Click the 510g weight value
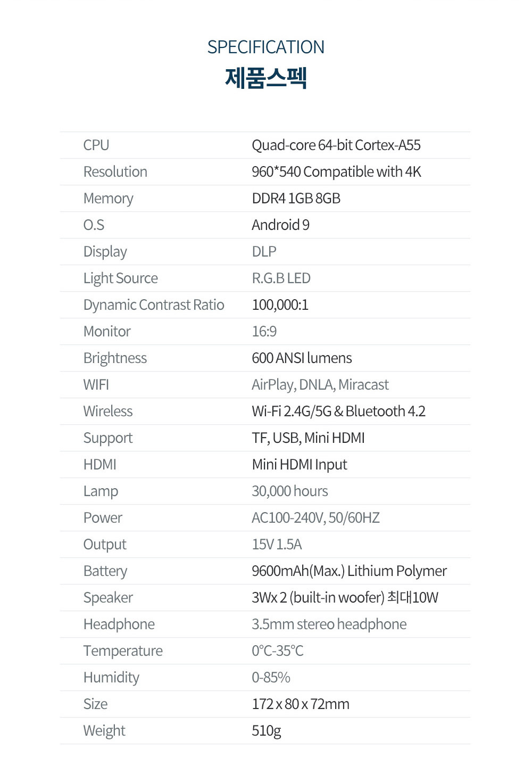Viewport: 532px width, 766px height. 266,731
